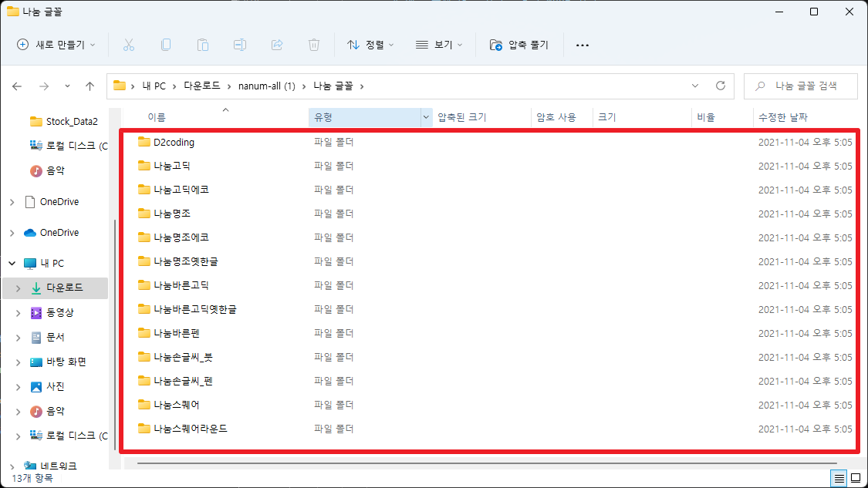Viewport: 868px width, 488px height.
Task: Open the 보기 view dropdown
Action: 439,45
